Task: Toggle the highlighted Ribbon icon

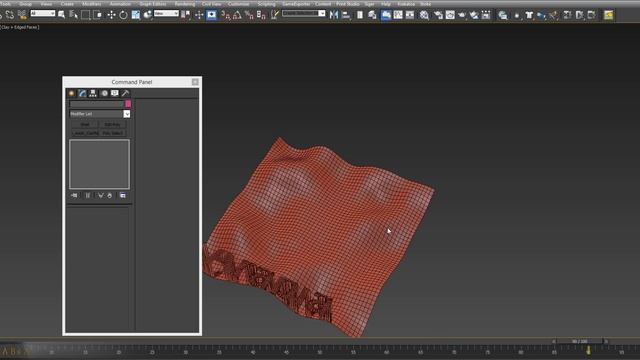Action: click(386, 15)
